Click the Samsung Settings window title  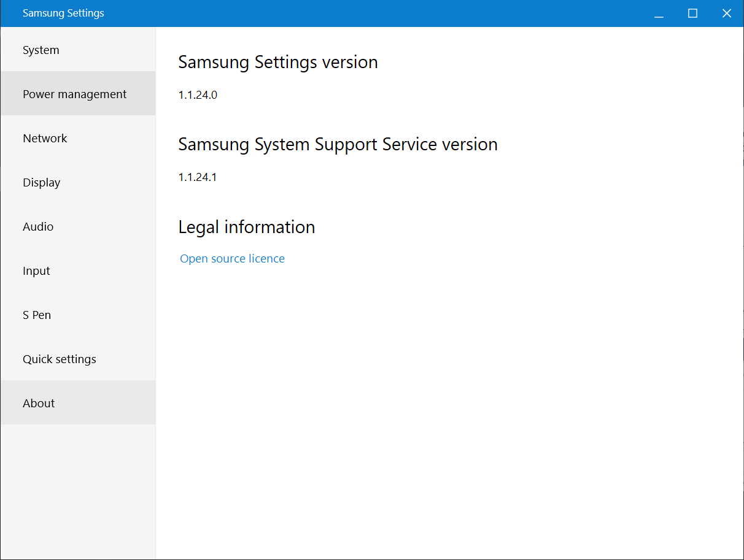(63, 13)
